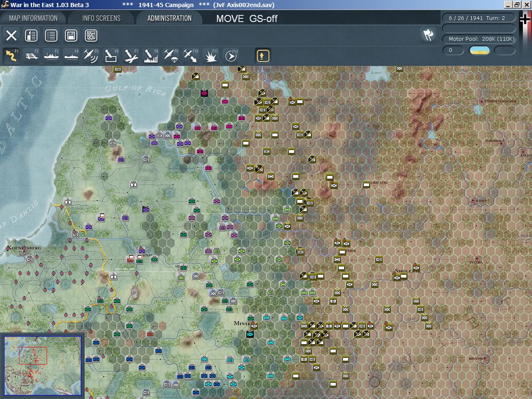
Task: Toggle the yellow up-arrow toolbar button
Action: click(263, 55)
